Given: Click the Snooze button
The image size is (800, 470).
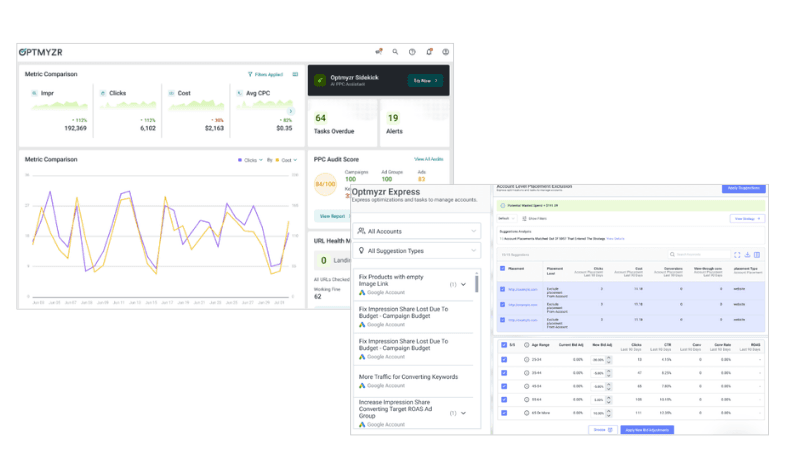Looking at the screenshot, I should pyautogui.click(x=603, y=430).
